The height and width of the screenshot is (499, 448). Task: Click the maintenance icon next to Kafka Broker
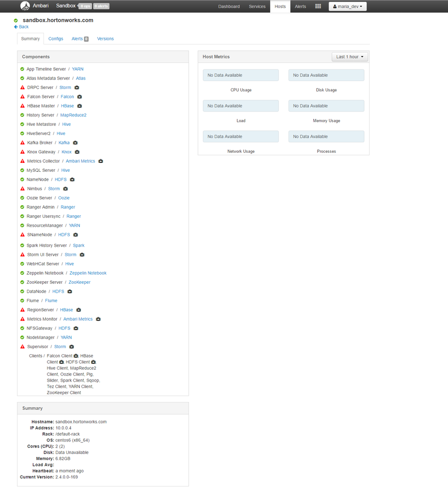pyautogui.click(x=75, y=143)
